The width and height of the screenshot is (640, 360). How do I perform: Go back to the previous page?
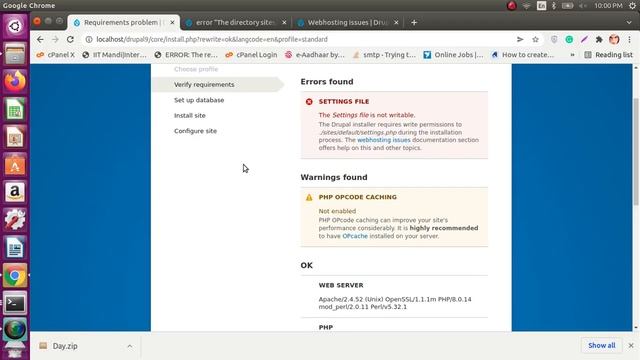point(40,39)
